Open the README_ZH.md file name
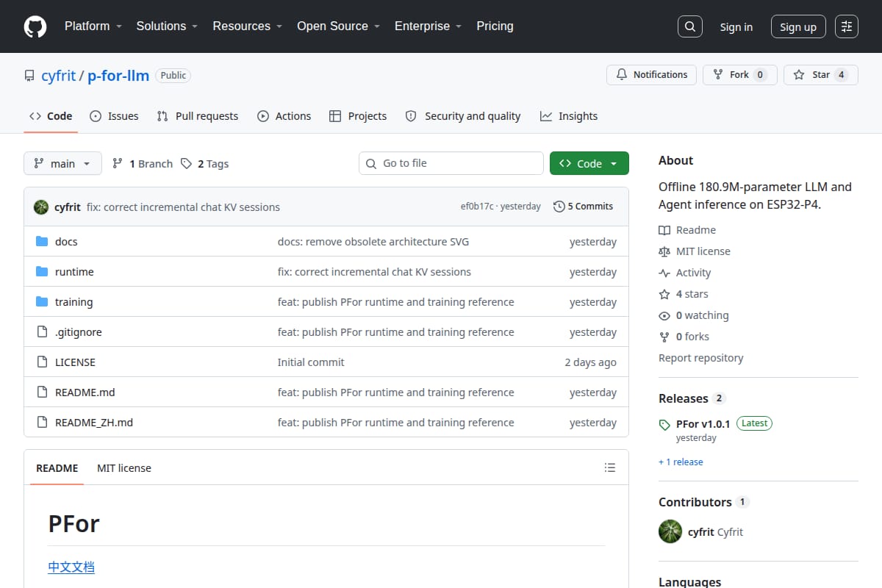The width and height of the screenshot is (882, 588). coord(94,423)
